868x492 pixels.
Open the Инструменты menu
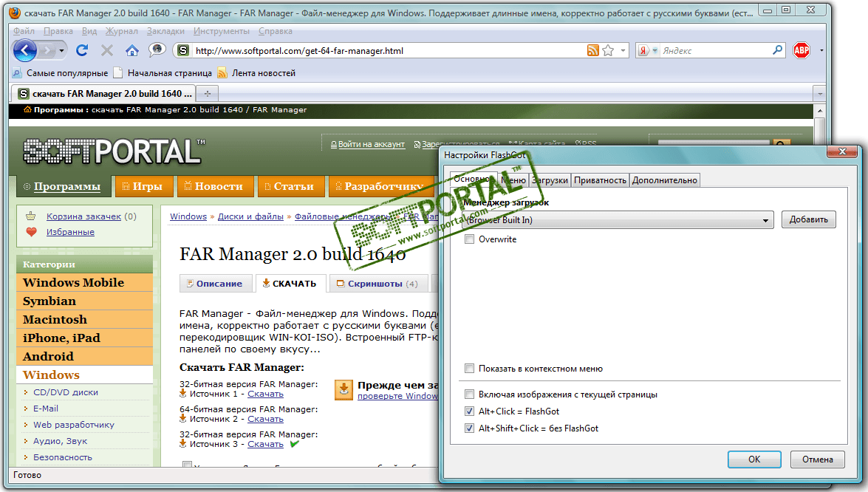pyautogui.click(x=222, y=32)
